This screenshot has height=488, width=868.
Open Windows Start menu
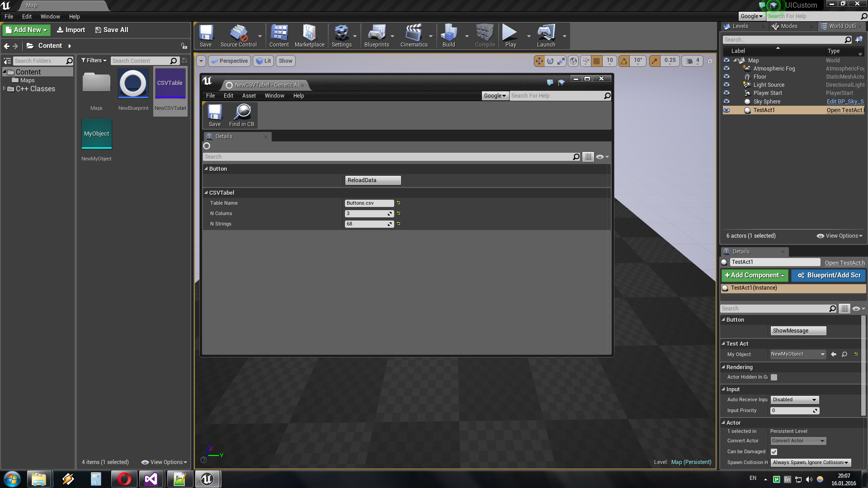(x=12, y=479)
